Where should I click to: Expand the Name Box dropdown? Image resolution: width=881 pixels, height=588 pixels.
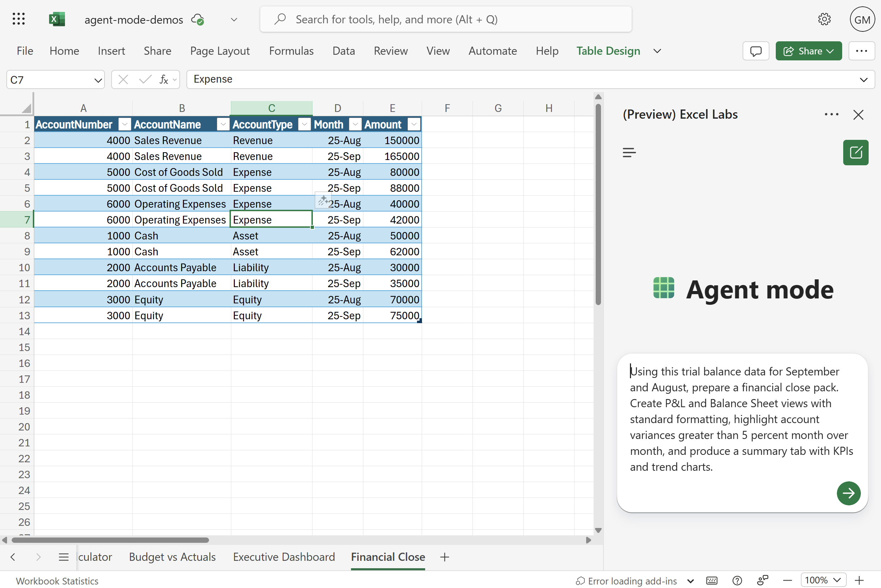tap(98, 80)
